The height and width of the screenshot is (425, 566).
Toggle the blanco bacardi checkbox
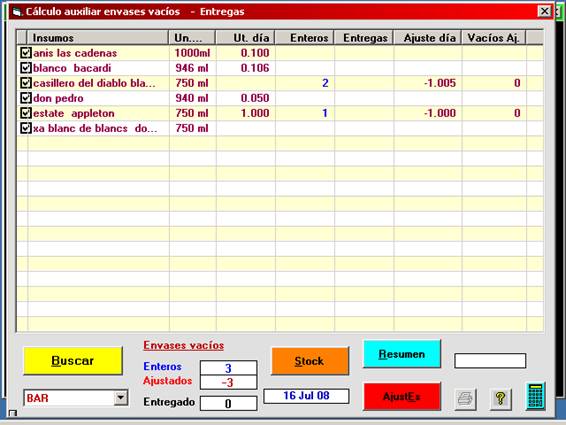(x=25, y=68)
